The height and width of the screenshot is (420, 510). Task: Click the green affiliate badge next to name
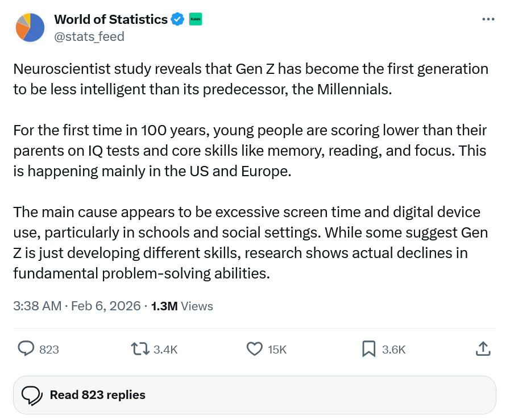tap(194, 19)
